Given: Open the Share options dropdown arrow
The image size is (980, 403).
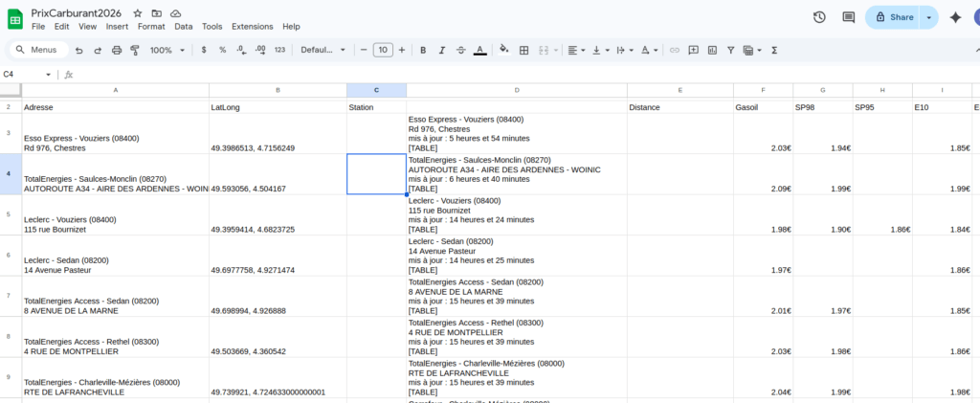Looking at the screenshot, I should click(x=928, y=17).
